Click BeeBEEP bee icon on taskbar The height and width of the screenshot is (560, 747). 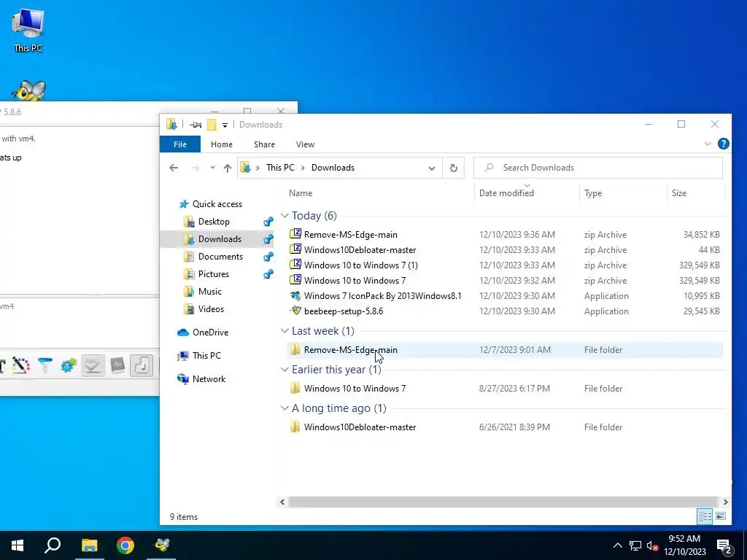click(x=162, y=545)
